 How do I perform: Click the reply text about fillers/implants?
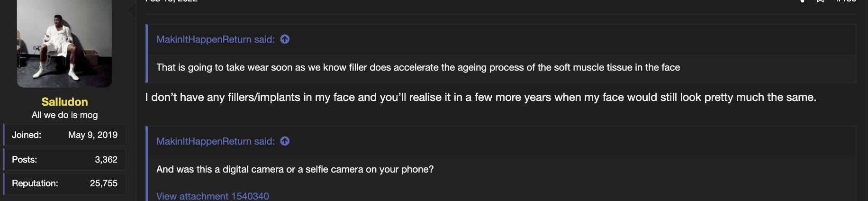pyautogui.click(x=480, y=97)
